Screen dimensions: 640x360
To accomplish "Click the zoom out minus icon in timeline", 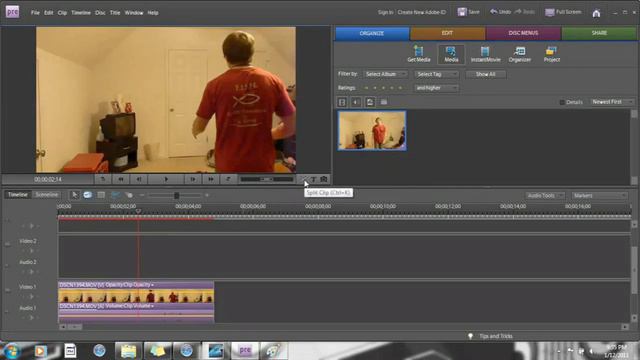I will click(142, 196).
